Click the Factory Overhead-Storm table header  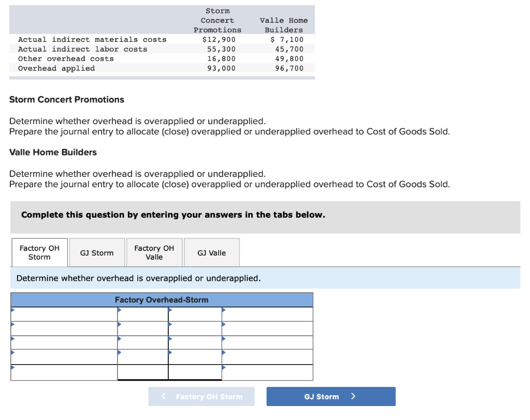pyautogui.click(x=161, y=299)
